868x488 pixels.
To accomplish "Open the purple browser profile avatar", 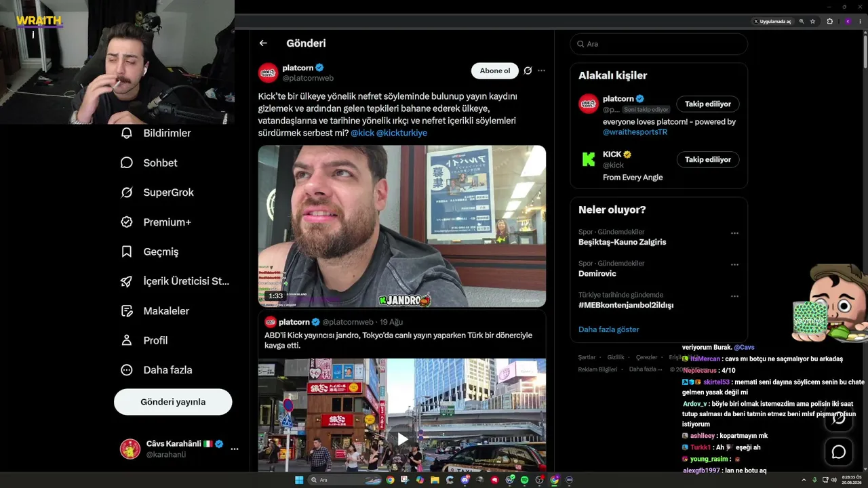I will tap(848, 22).
